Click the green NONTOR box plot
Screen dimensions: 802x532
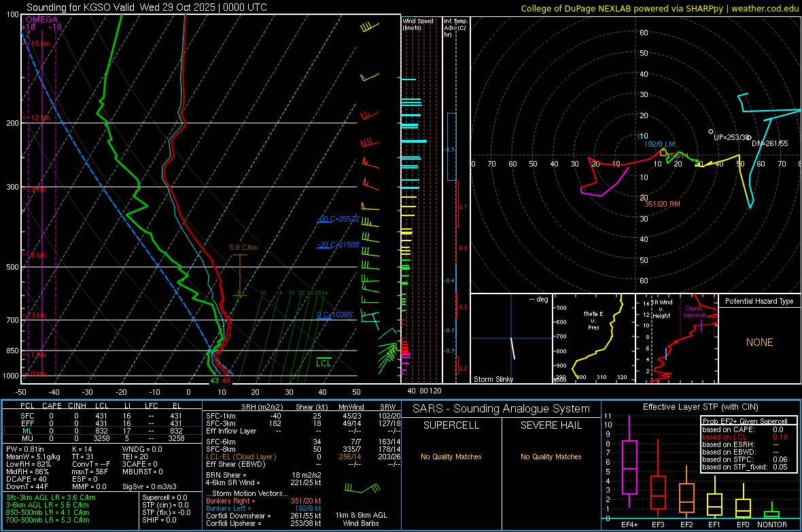point(771,511)
